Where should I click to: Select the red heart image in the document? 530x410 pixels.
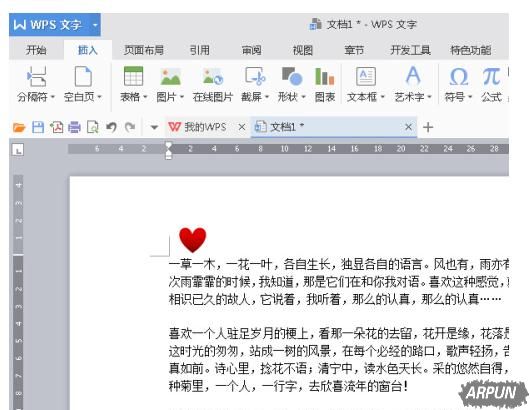(x=192, y=240)
